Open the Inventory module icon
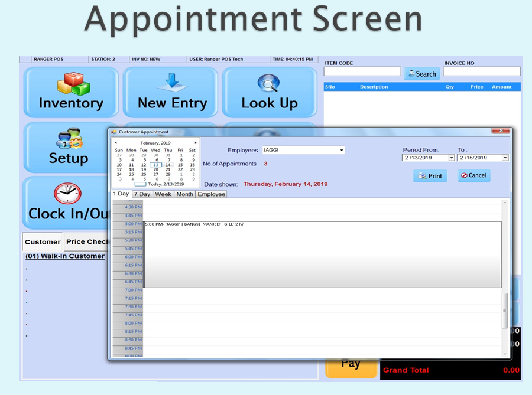Viewport: 532px width, 395px height. (73, 84)
